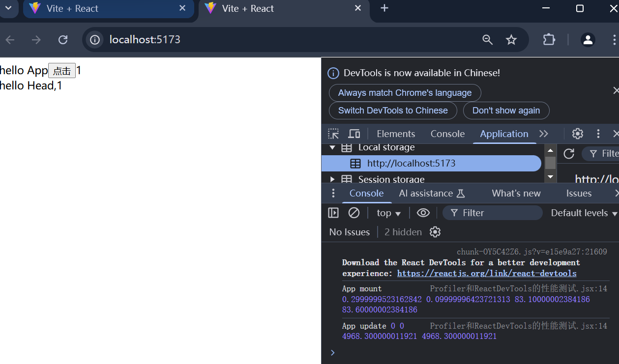Open source link for App mount log
The image size is (619, 364).
(518, 288)
